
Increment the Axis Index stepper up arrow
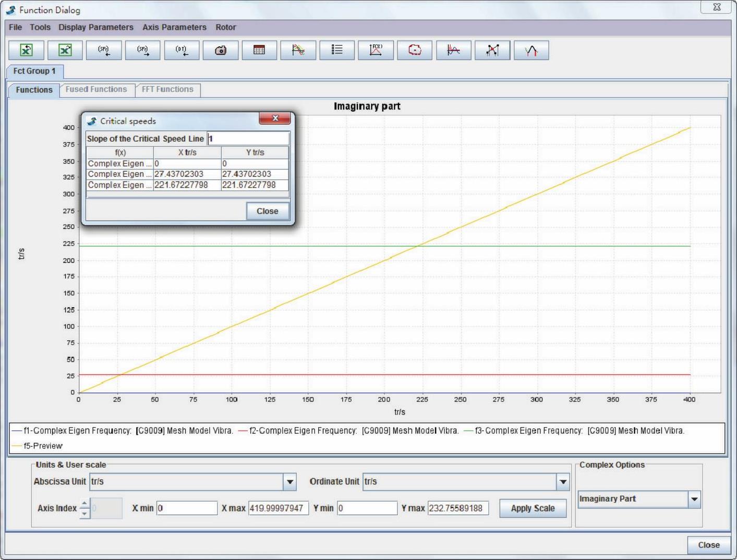[84, 504]
